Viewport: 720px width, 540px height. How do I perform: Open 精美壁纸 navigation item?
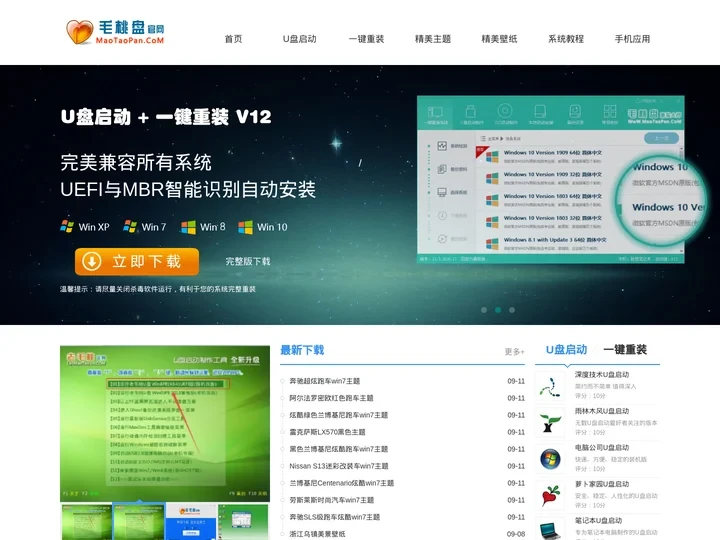(499, 39)
